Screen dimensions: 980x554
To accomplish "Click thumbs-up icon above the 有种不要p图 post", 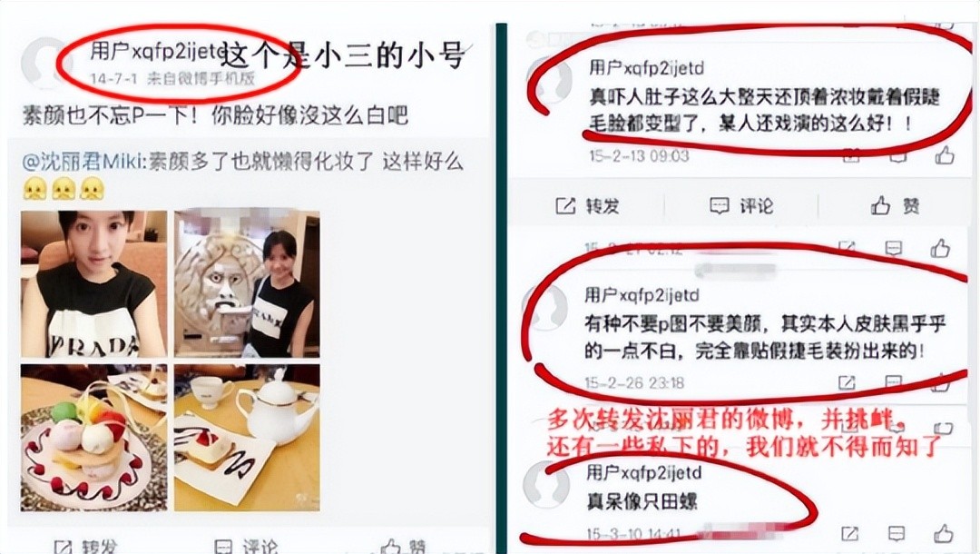I will point(940,248).
